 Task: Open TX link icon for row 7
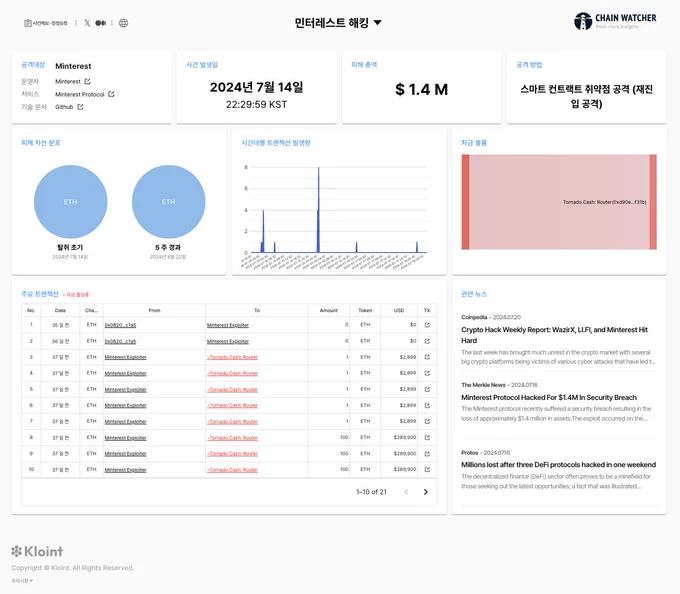pos(427,421)
